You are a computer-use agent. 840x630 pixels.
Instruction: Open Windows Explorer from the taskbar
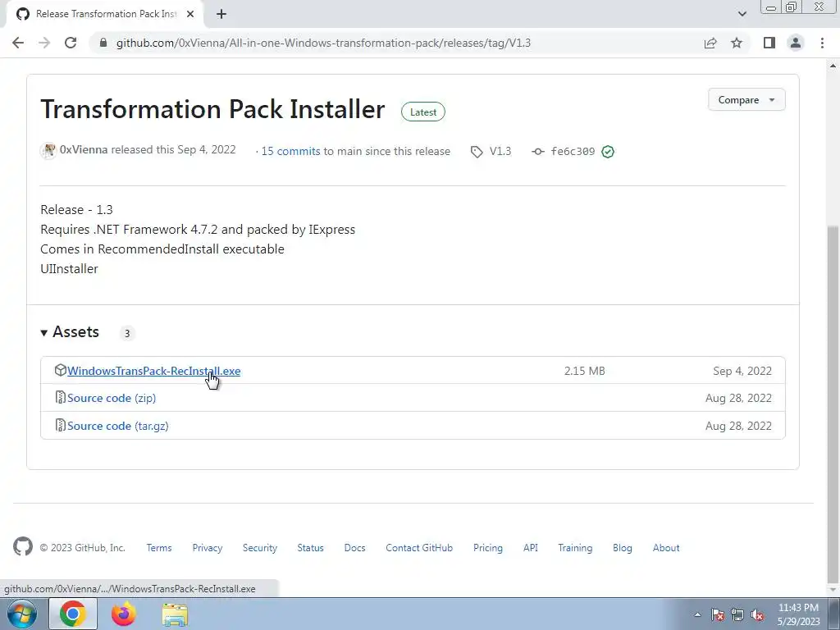point(175,614)
